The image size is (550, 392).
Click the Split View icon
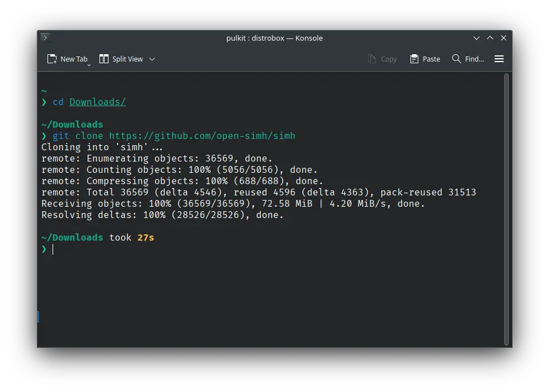[x=104, y=59]
